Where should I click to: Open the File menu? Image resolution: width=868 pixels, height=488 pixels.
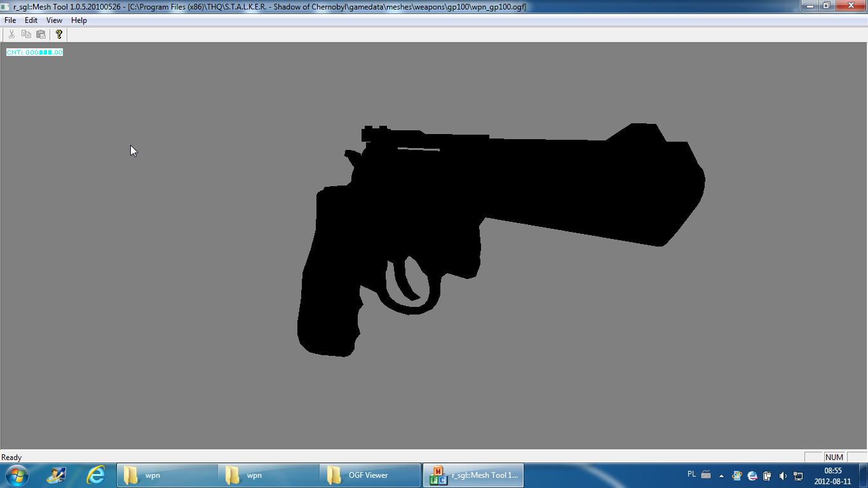(10, 20)
